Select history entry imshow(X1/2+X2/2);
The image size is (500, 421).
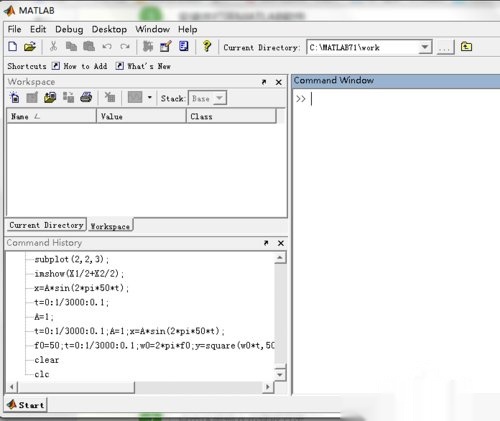point(79,274)
